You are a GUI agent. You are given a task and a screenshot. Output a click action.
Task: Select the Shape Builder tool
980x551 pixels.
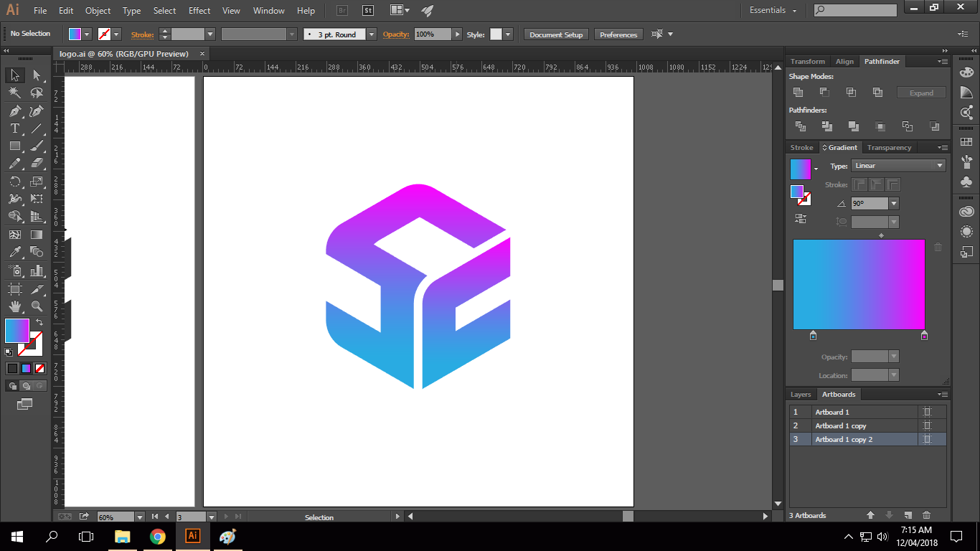click(14, 217)
